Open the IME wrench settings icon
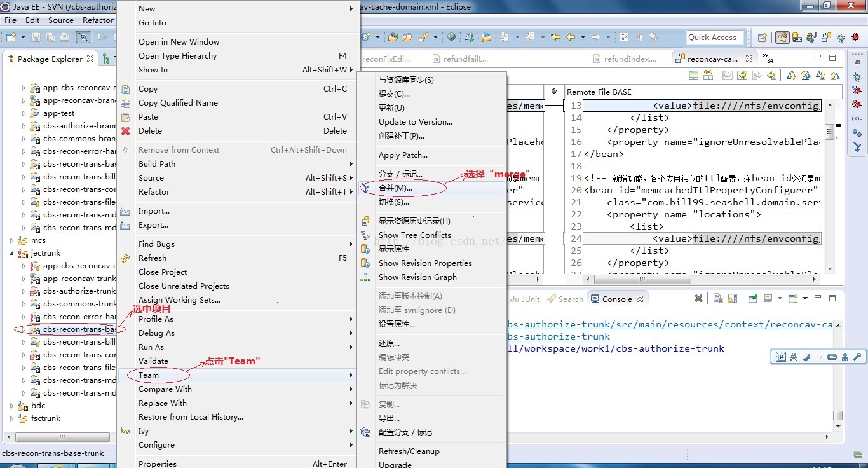 [x=856, y=357]
